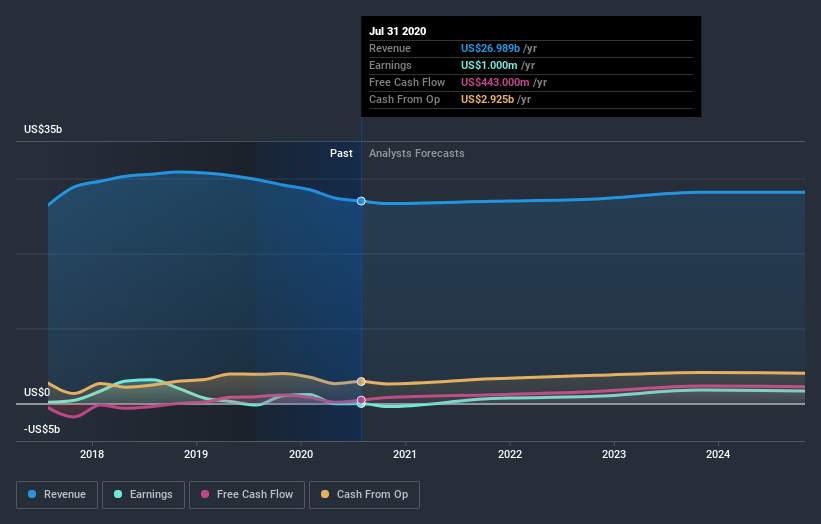Click the Past label
Viewport: 821px width, 524px height.
pos(341,153)
